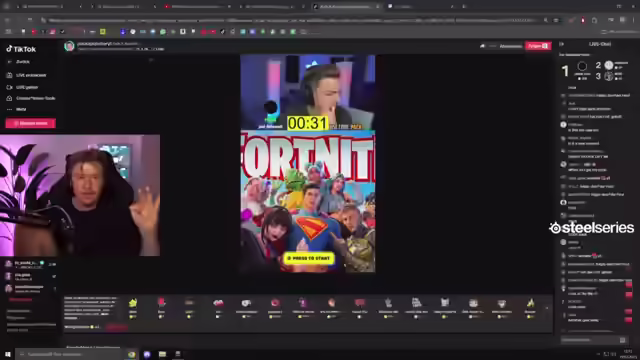This screenshot has height=360, width=640.
Task: Open the LIVE entry with the camera icon
Action: (22, 87)
